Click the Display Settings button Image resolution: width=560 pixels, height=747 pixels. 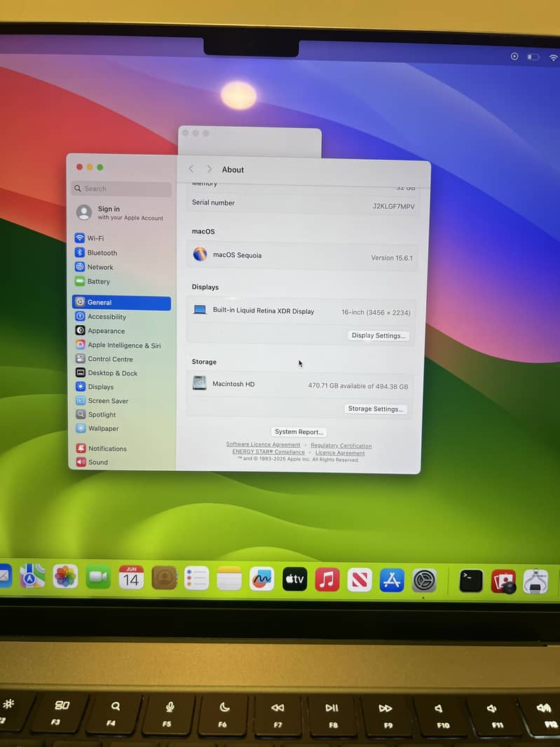378,336
